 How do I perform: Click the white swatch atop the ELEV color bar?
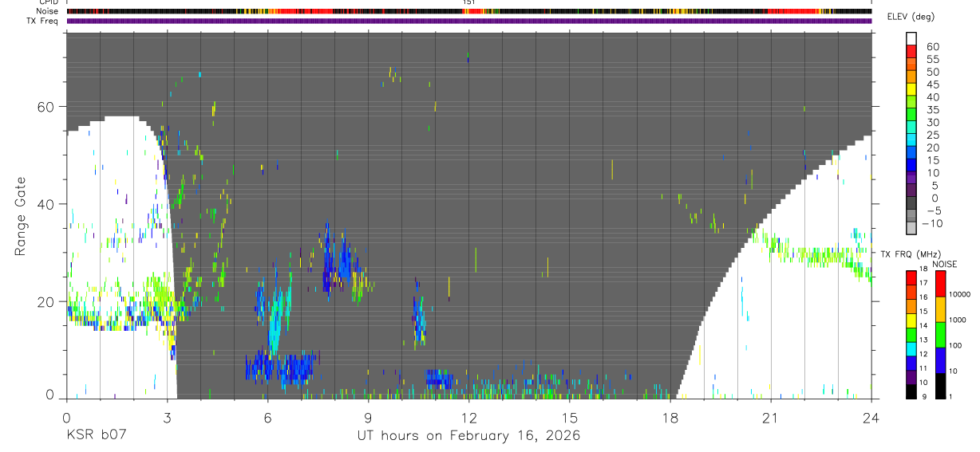pyautogui.click(x=911, y=38)
